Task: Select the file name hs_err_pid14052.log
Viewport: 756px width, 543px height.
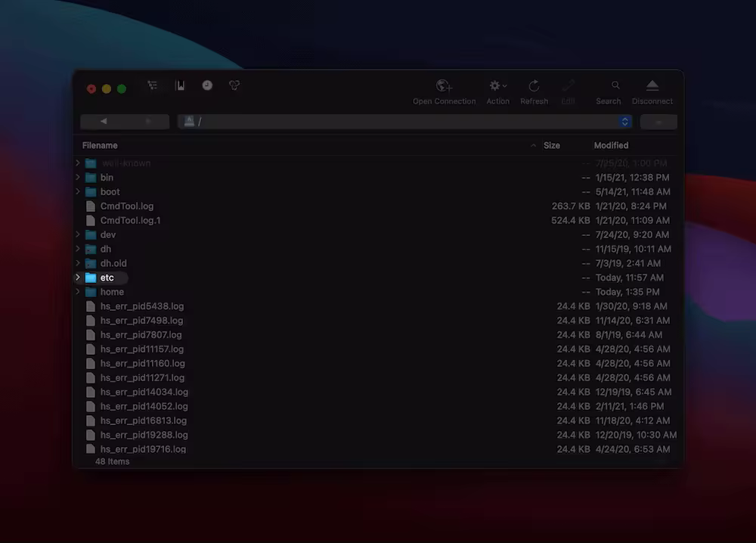Action: coord(144,406)
